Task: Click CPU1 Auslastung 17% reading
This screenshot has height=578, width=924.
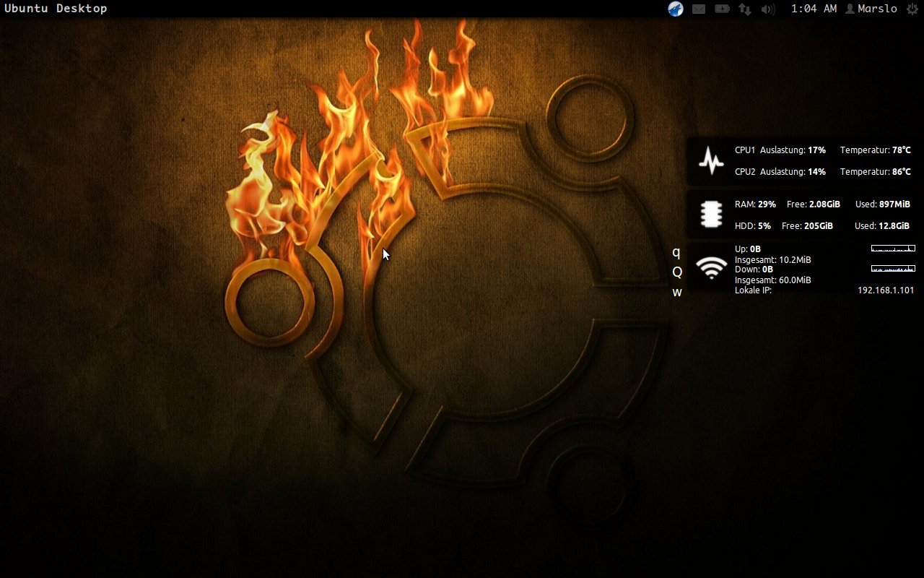Action: point(780,150)
